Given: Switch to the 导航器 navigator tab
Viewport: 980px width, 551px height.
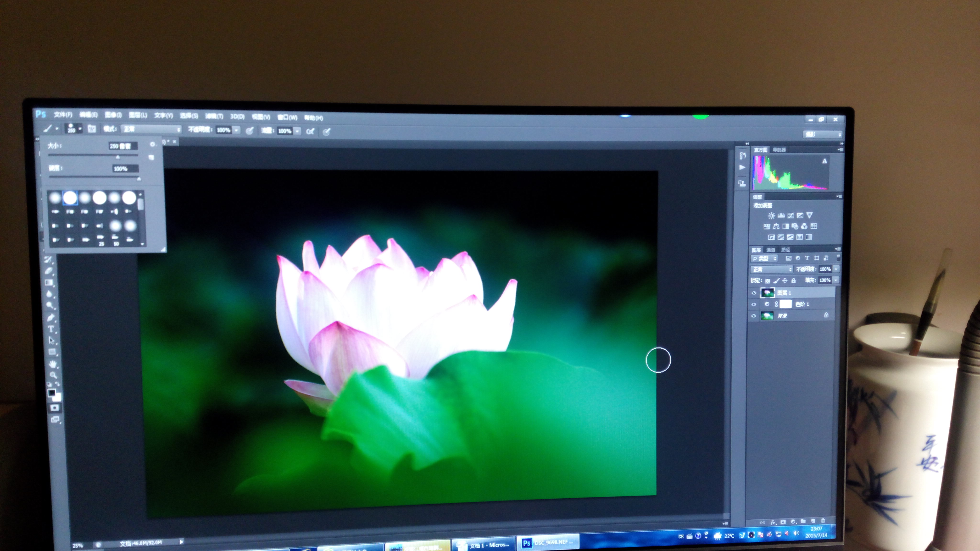Looking at the screenshot, I should tap(779, 150).
